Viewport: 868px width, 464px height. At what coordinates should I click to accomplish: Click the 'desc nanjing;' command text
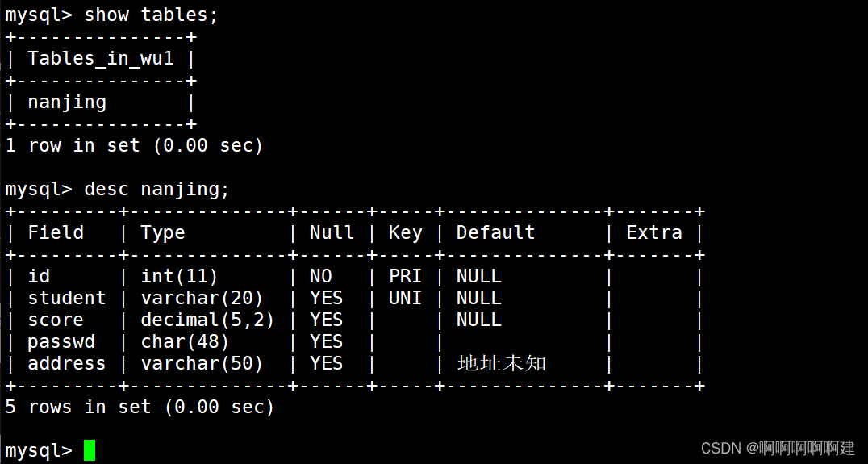156,189
